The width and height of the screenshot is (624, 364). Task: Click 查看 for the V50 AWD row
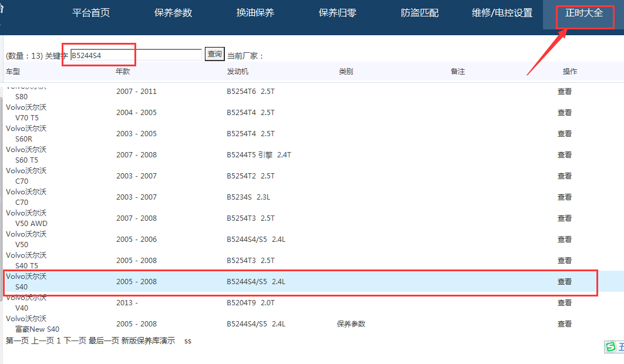click(564, 218)
